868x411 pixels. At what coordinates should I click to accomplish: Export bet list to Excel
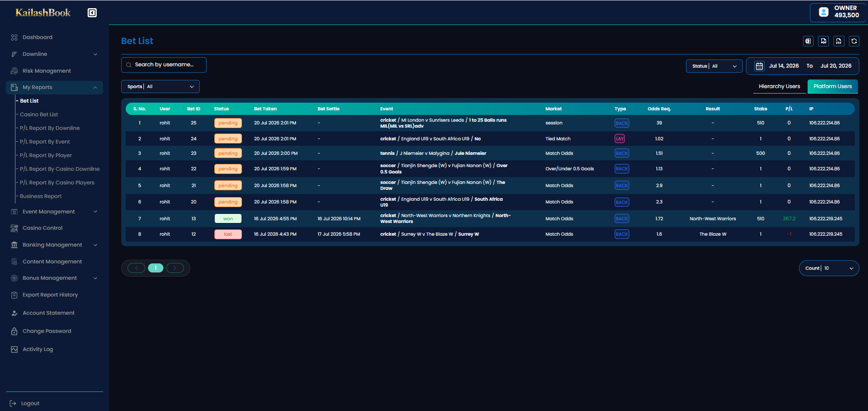coord(808,41)
